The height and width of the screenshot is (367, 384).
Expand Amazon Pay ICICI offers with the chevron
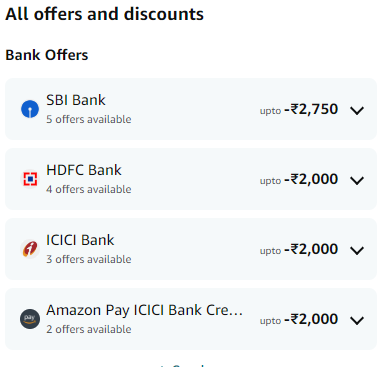pyautogui.click(x=357, y=320)
